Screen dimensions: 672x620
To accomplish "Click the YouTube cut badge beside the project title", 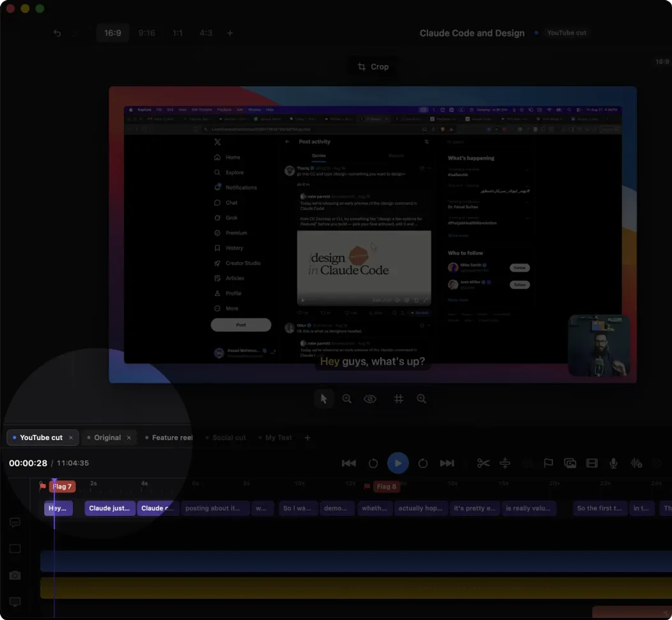I will tap(566, 33).
